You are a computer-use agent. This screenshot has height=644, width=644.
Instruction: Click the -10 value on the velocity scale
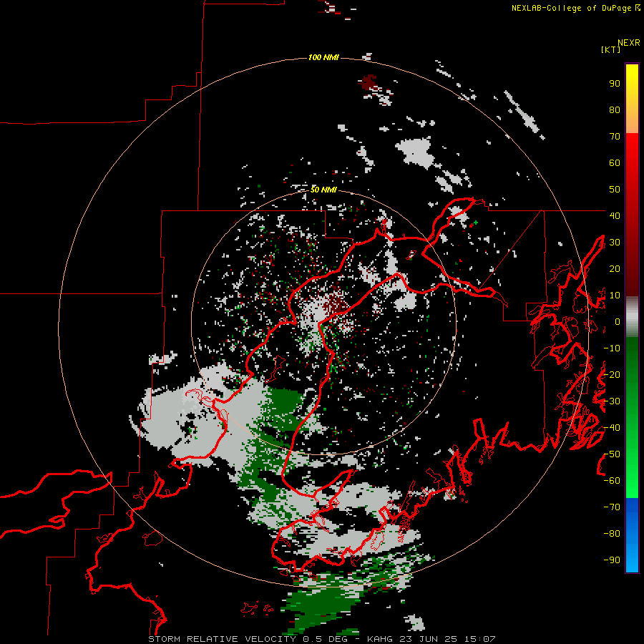tap(612, 348)
